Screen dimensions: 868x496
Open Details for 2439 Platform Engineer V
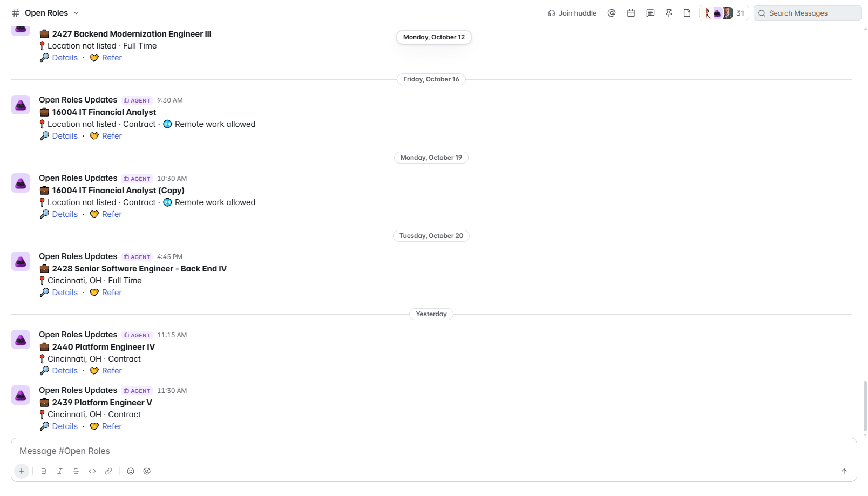[x=65, y=426]
